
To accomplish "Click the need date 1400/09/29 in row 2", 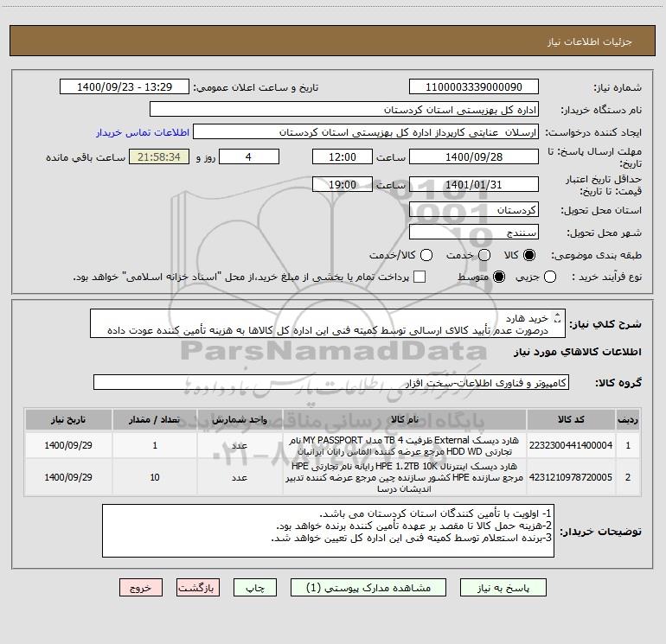I will 68,477.
